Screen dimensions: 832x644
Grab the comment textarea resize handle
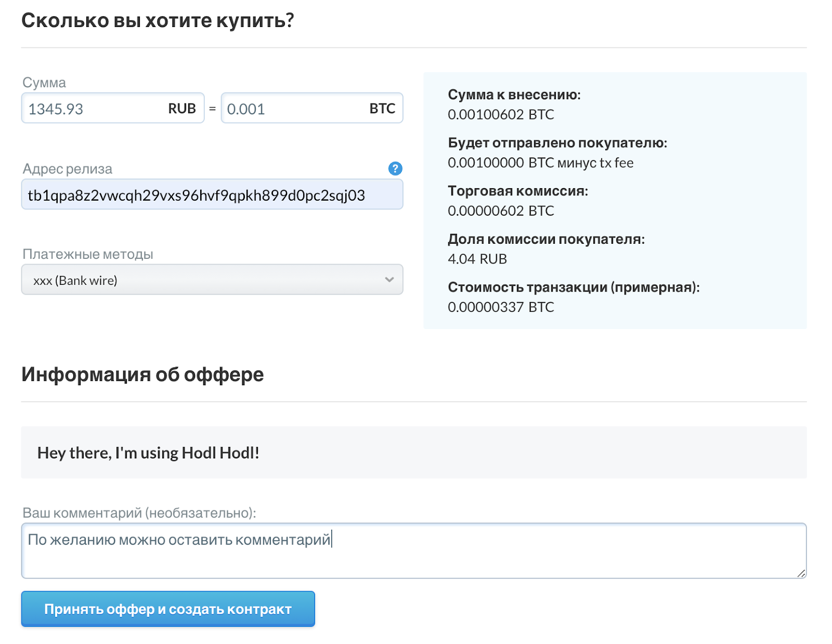[x=801, y=573]
